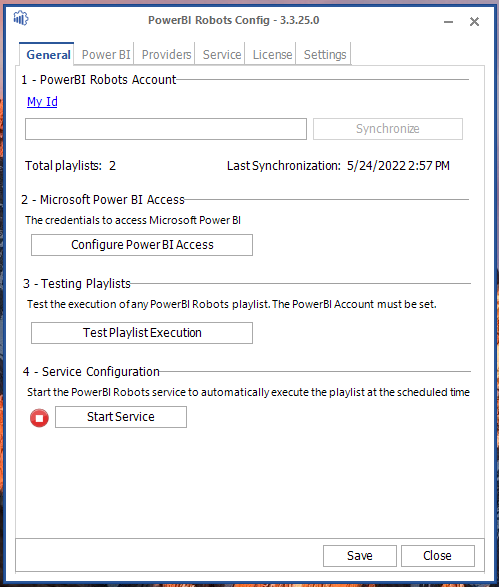Minimize the PowerBI Robots Config window
Screen dimensions: 499x587
click(x=448, y=22)
